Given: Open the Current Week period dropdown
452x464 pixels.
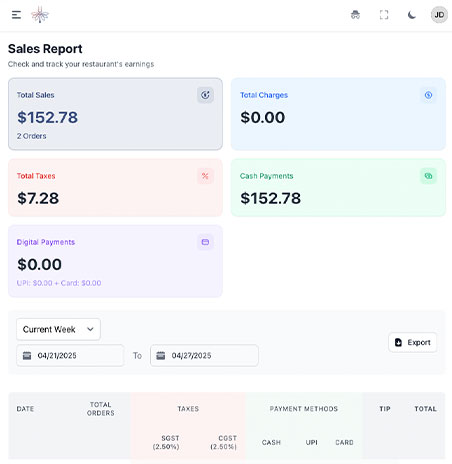Looking at the screenshot, I should click(x=58, y=329).
